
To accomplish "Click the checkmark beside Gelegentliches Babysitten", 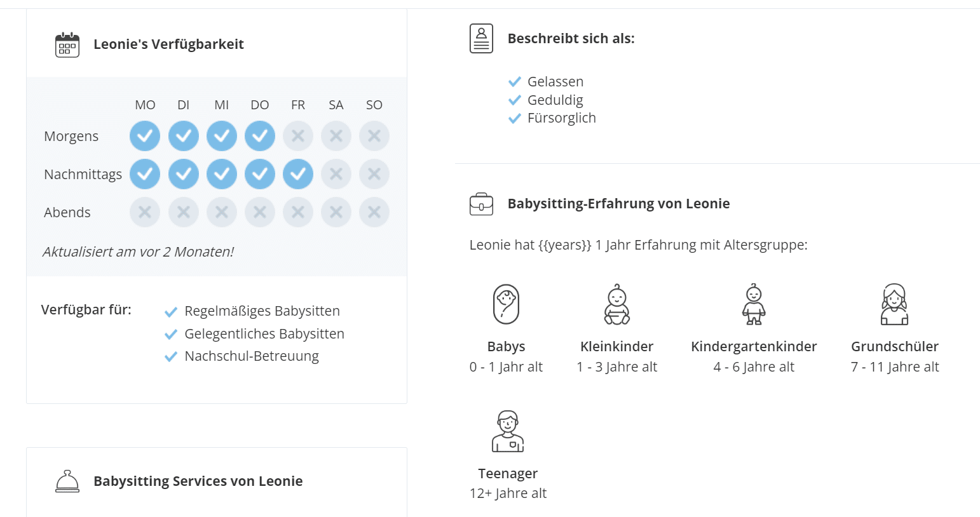I will tap(170, 334).
